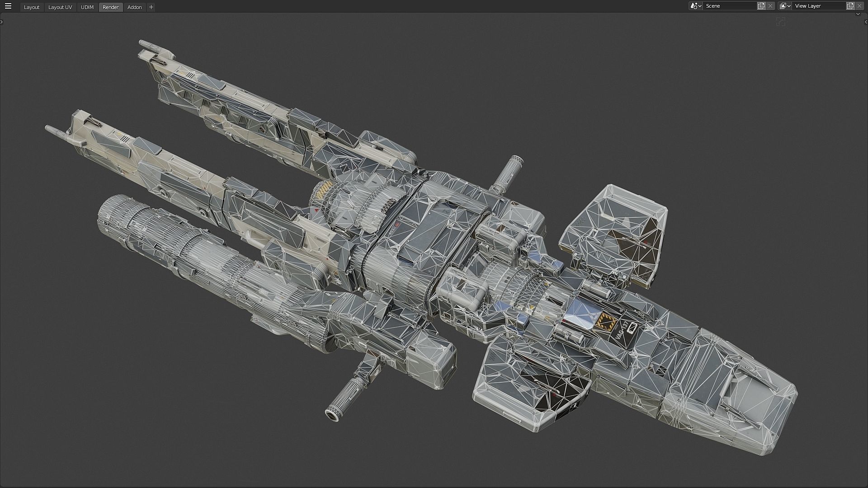This screenshot has width=868, height=488.
Task: Open the scene browse dropdown
Action: [695, 6]
